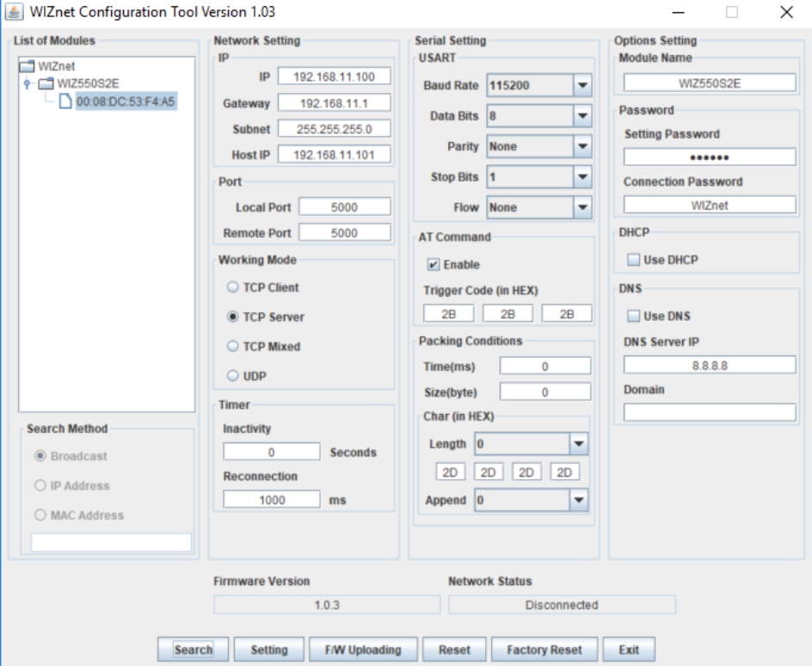812x666 pixels.
Task: Click the Exit button
Action: tap(629, 650)
